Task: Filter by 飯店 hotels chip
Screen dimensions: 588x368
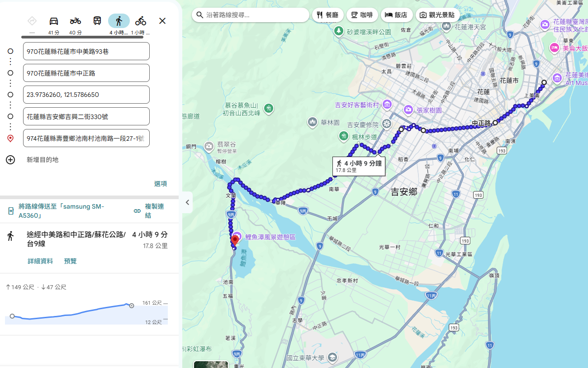Action: point(397,15)
